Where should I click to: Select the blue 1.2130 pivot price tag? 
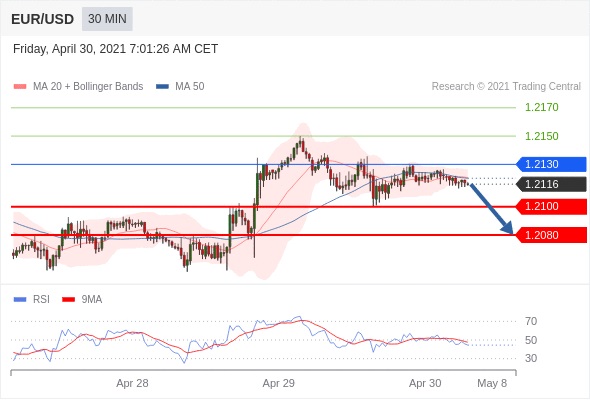pyautogui.click(x=551, y=164)
